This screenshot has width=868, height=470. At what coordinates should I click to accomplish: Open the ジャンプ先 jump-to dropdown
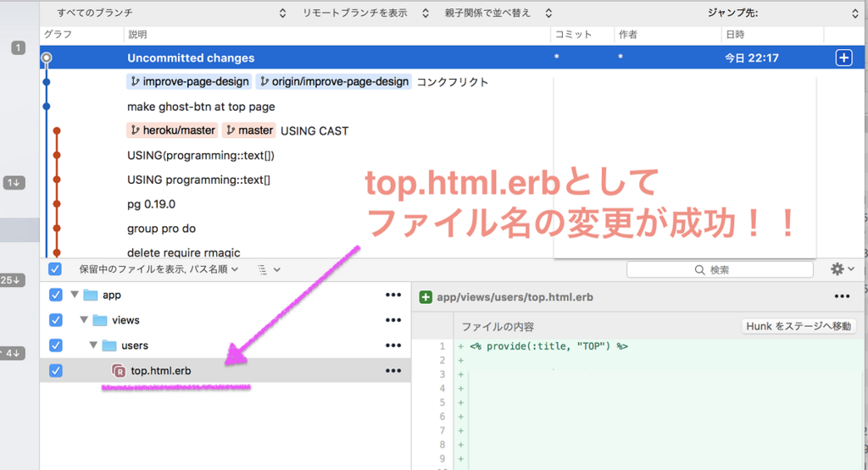782,13
